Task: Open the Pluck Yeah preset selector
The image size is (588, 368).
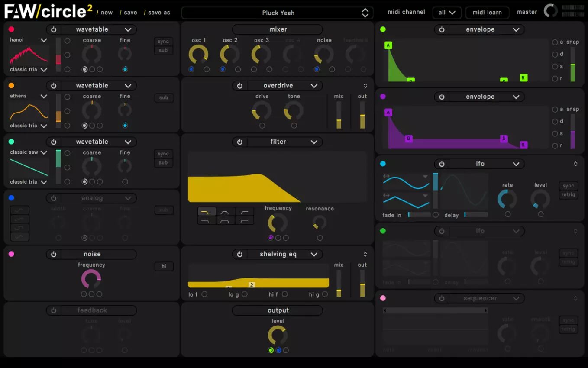Action: pos(278,13)
